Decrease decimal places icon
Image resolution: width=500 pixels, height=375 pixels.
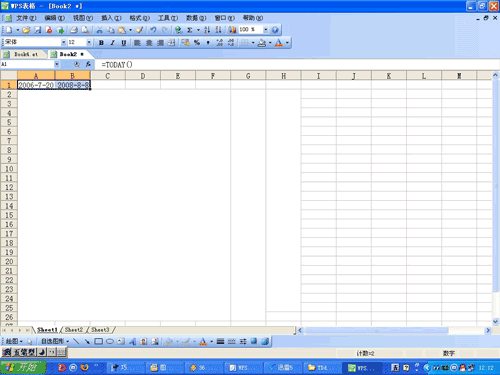pos(231,42)
